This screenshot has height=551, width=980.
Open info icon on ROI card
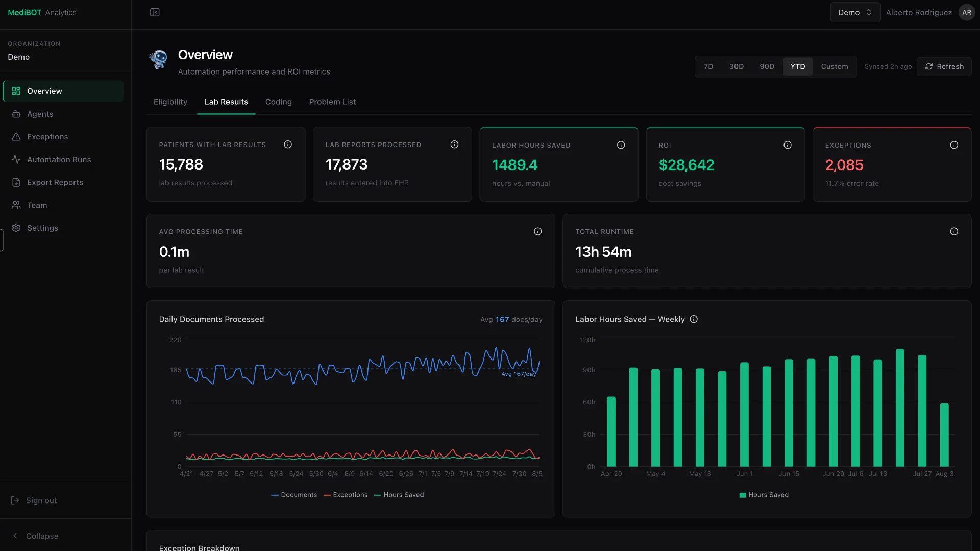point(788,145)
